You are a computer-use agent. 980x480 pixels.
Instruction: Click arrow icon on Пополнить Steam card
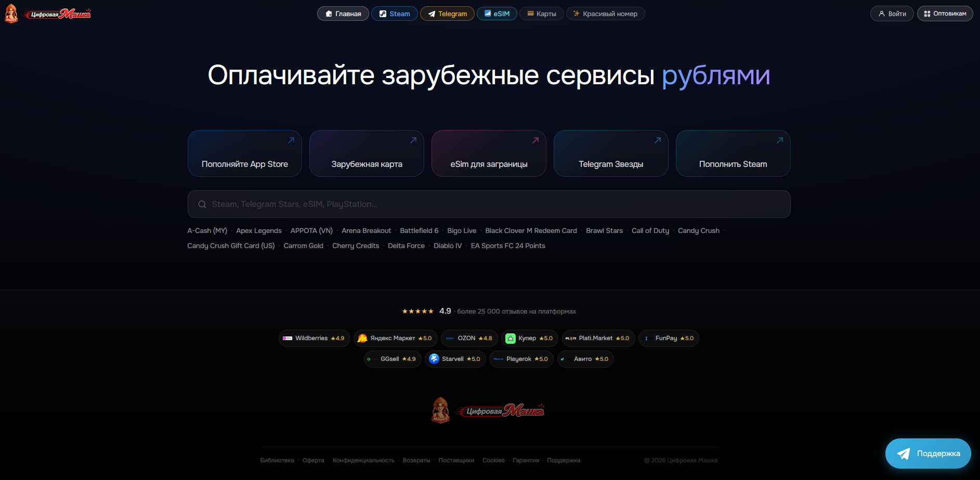point(780,140)
